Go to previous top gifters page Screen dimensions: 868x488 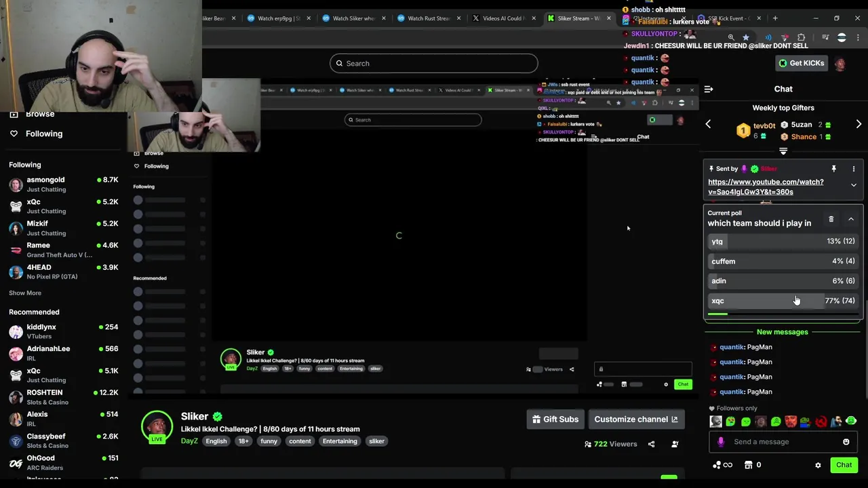[708, 124]
